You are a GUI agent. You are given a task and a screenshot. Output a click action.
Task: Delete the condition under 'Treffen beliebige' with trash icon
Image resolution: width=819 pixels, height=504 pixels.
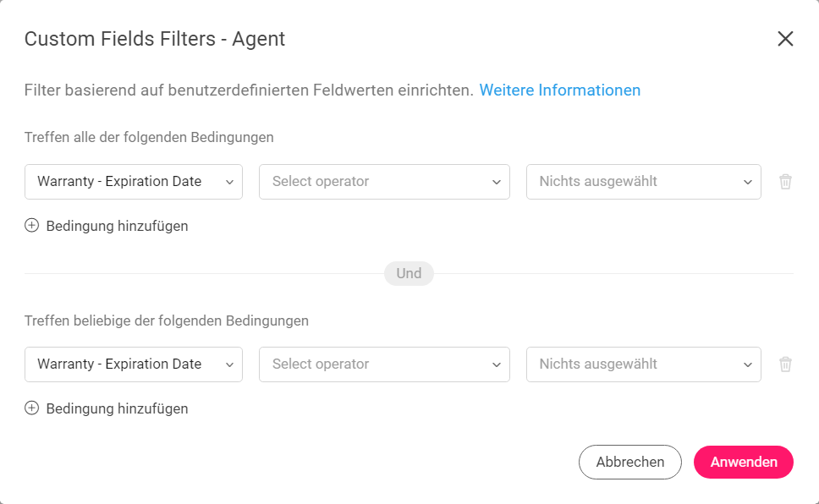pos(785,364)
